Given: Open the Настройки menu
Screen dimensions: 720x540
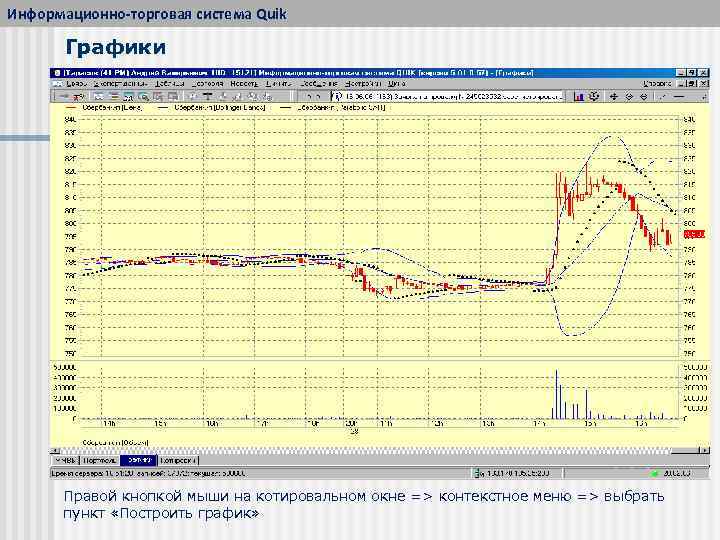Looking at the screenshot, I should pyautogui.click(x=363, y=84).
